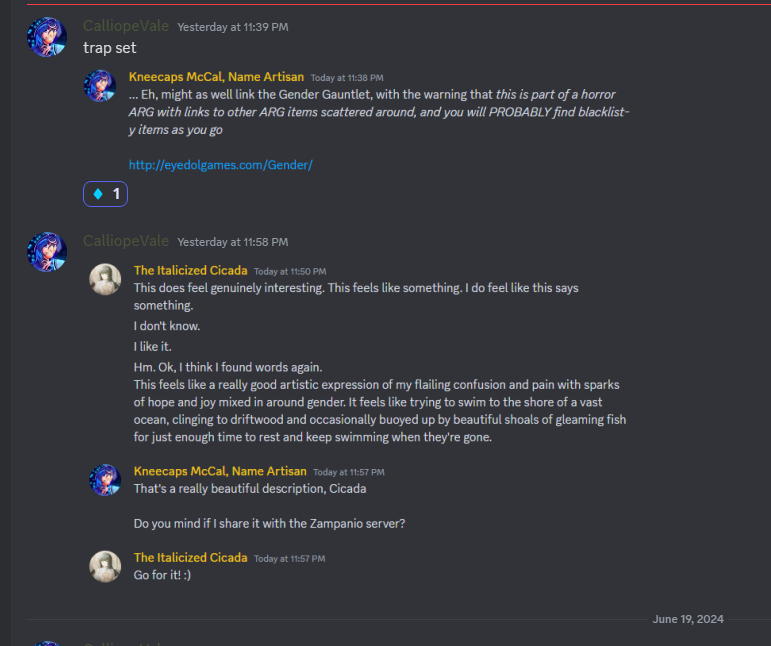Click CalliopeVale's avatar beside "trap set" message

(47, 37)
